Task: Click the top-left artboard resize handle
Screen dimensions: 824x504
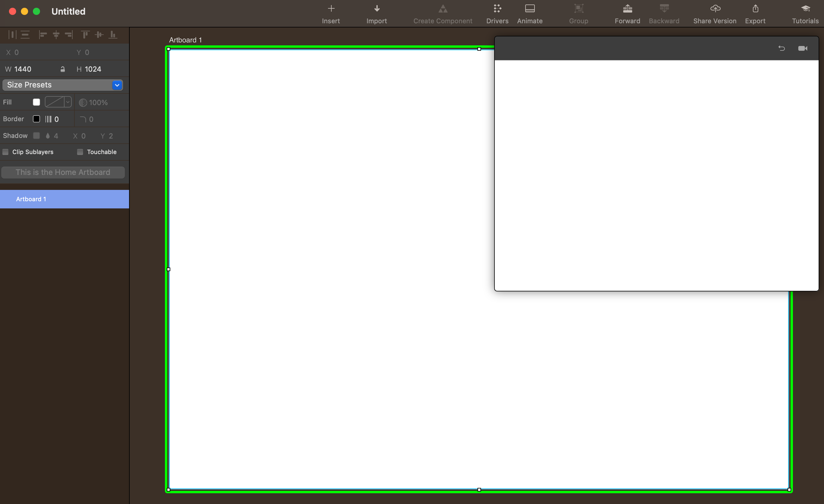Action: click(x=169, y=49)
